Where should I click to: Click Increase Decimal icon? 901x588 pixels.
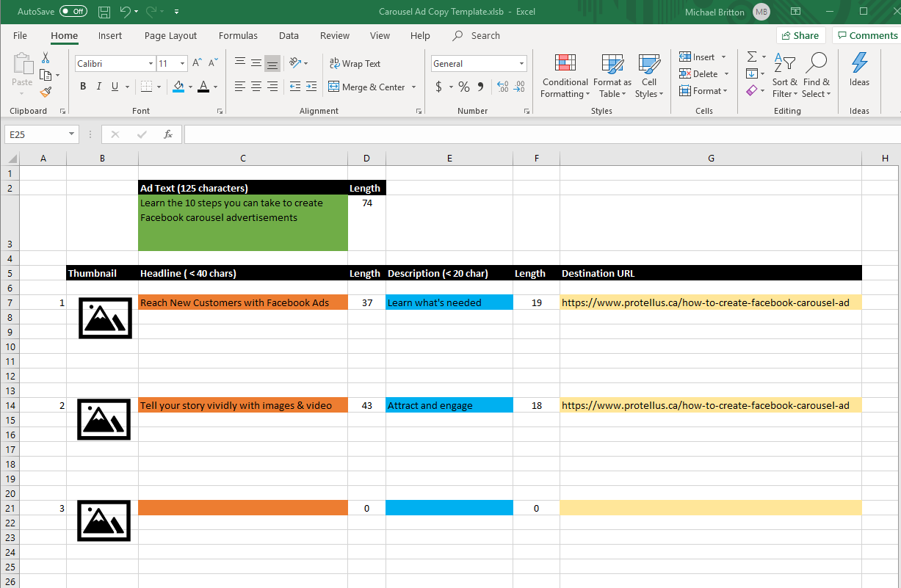click(x=502, y=87)
